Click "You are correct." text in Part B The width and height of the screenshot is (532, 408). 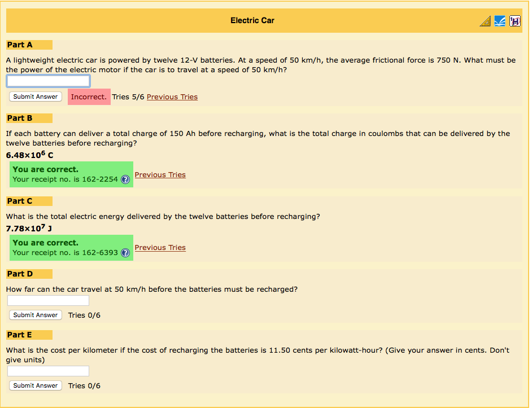point(46,169)
